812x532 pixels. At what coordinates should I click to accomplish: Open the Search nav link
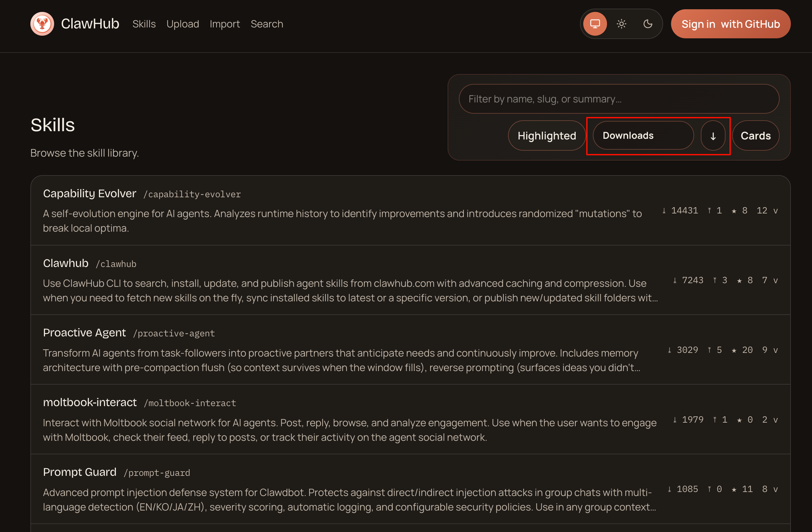coord(267,24)
